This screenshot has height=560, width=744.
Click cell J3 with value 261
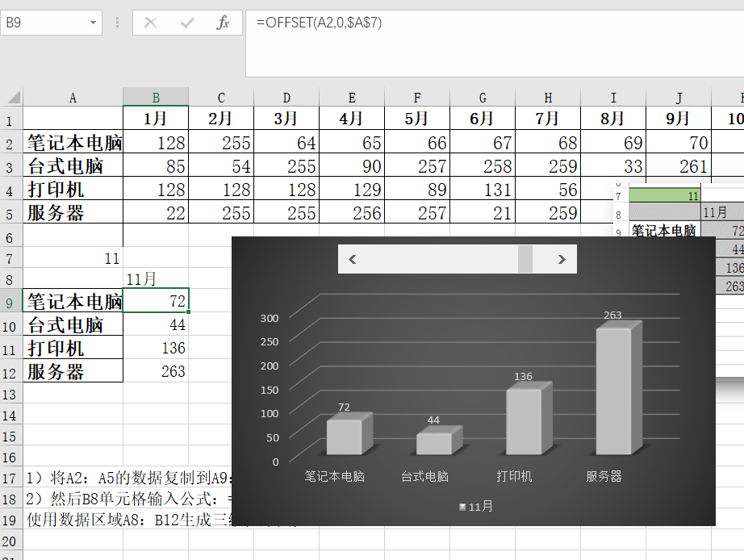click(679, 165)
